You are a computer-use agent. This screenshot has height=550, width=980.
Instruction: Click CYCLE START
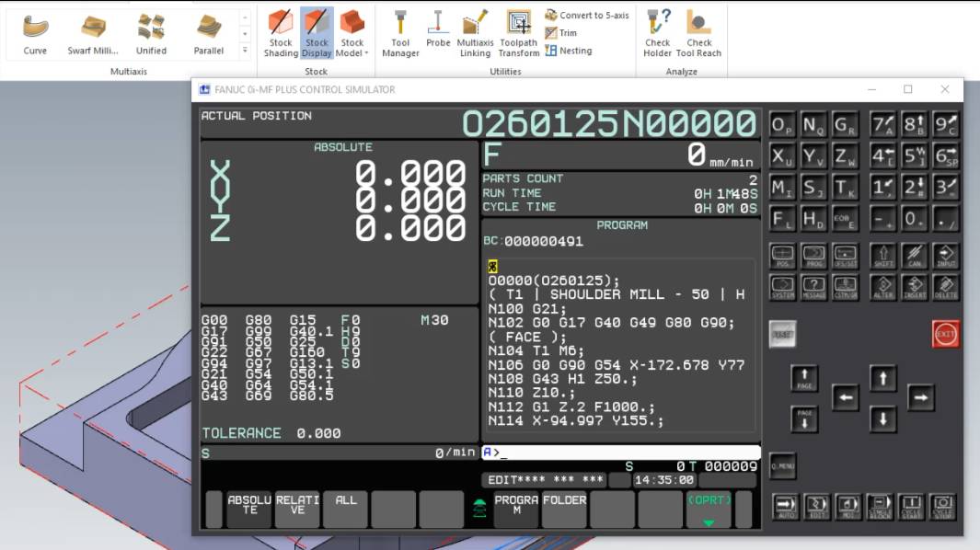(x=911, y=506)
